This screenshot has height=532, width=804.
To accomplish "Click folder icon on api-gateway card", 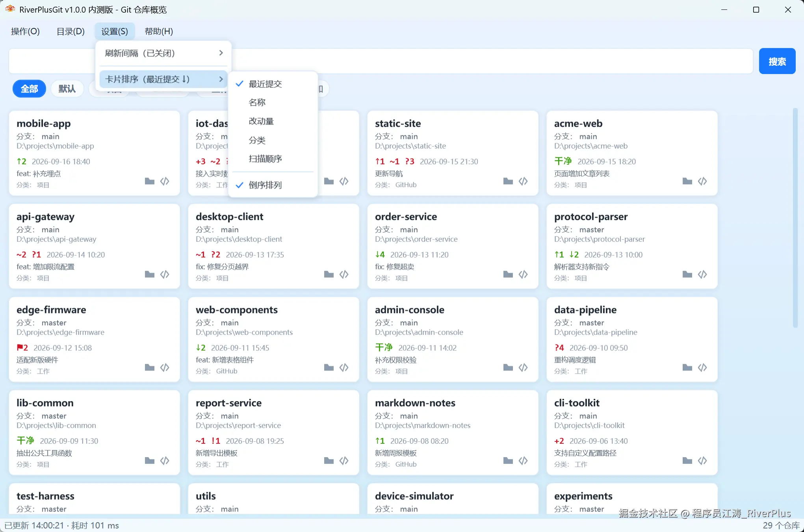I will 149,274.
